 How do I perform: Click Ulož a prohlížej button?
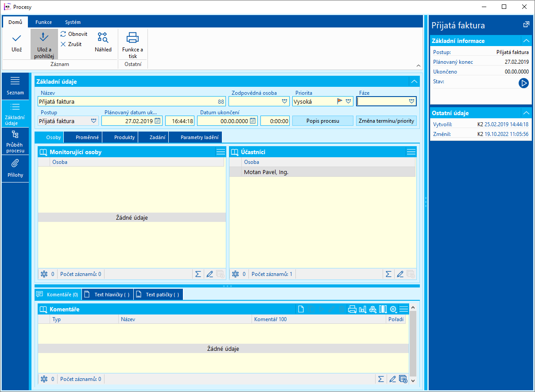pos(44,44)
